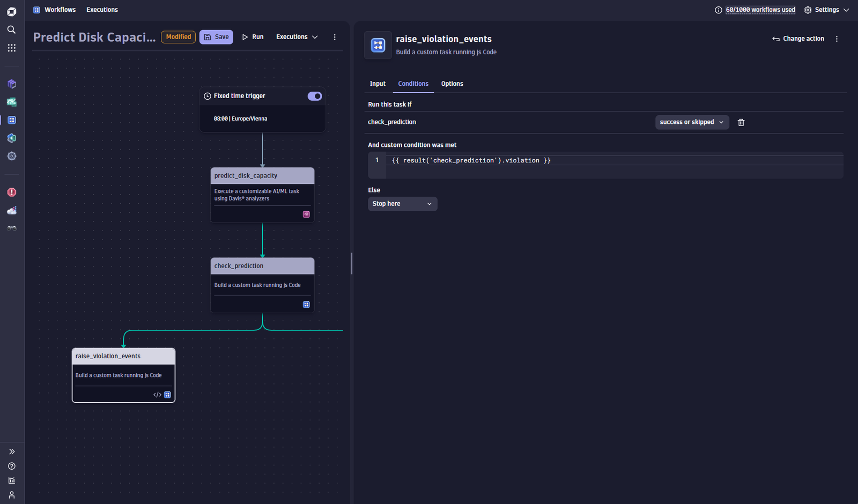
Task: Open the apps grid launcher icon
Action: tap(11, 48)
